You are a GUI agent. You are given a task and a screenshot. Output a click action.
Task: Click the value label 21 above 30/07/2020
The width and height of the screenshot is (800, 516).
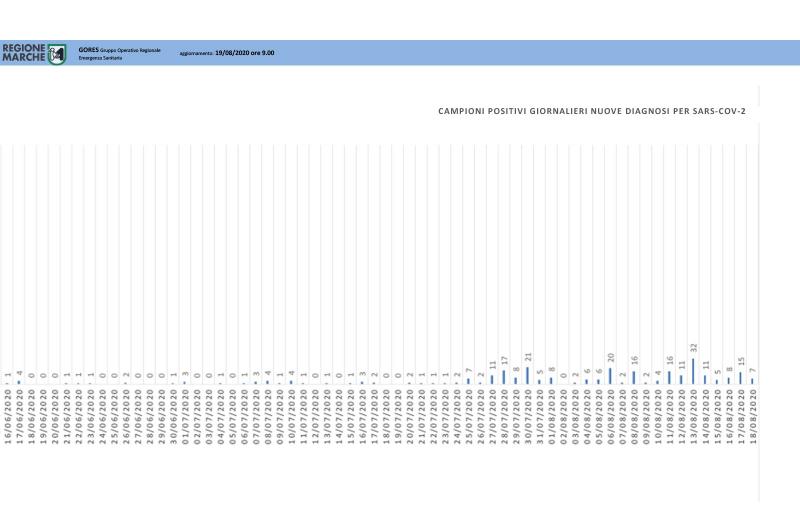[528, 357]
